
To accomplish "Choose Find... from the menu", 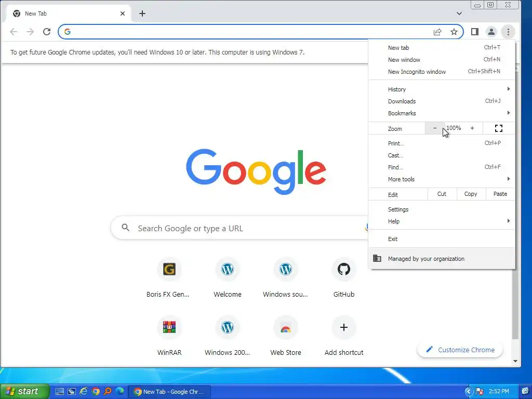I will coord(442,167).
